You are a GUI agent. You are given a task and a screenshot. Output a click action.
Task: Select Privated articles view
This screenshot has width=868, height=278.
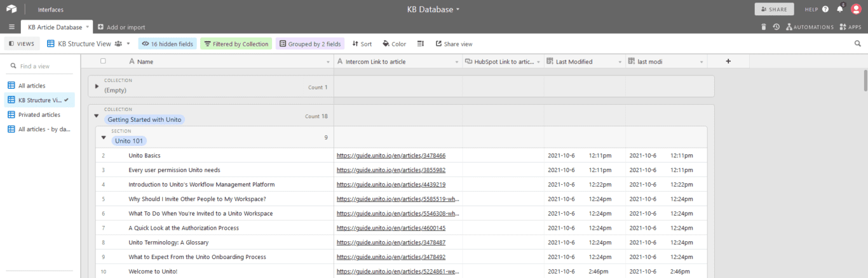[39, 115]
